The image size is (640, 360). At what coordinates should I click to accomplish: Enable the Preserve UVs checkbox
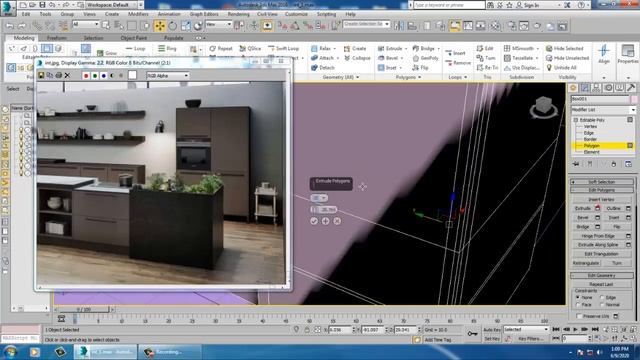(x=579, y=316)
